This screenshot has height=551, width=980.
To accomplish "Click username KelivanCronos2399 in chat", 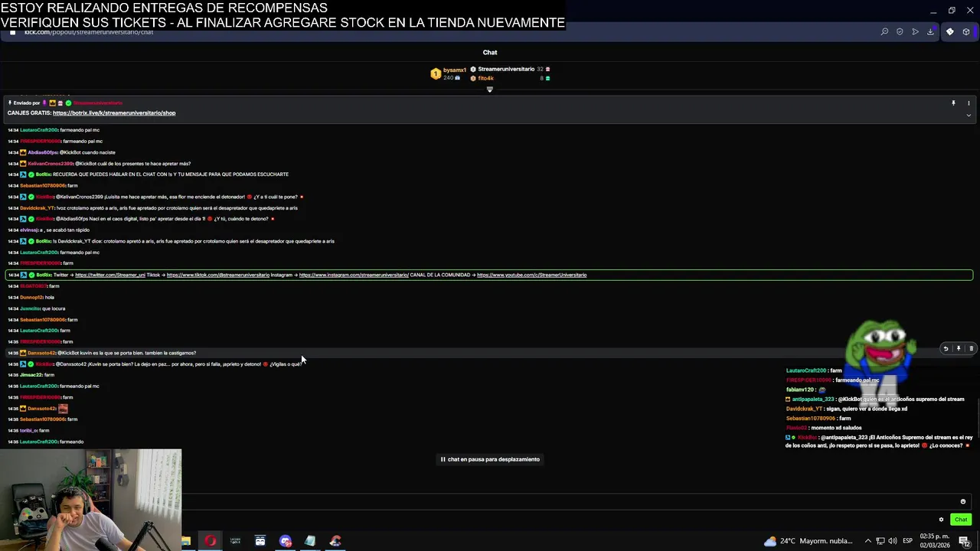I will (51, 163).
